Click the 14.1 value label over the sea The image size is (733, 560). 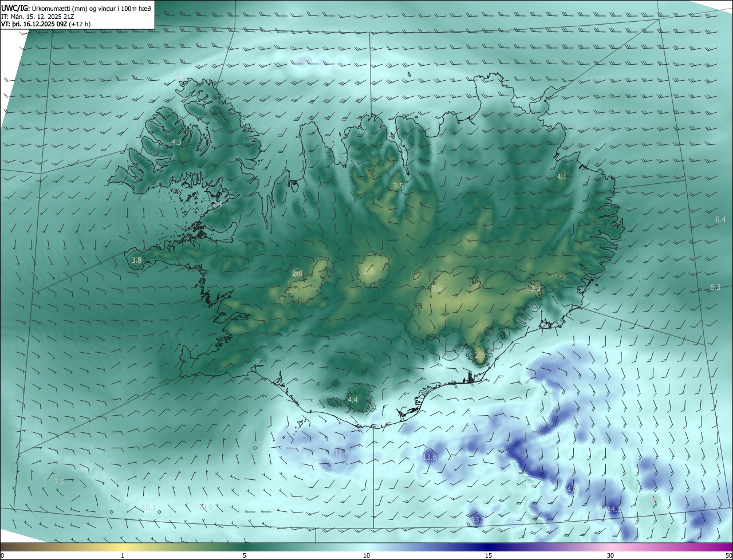click(x=614, y=509)
